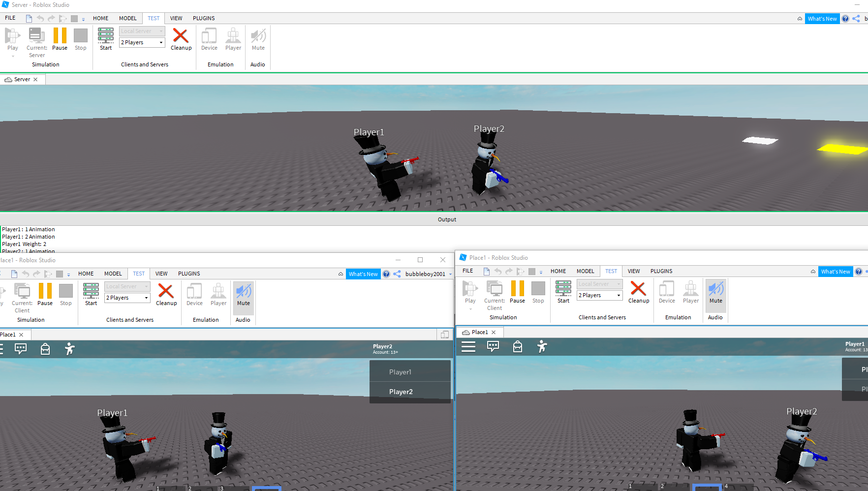Image resolution: width=868 pixels, height=491 pixels.
Task: Open the FILE menu in Player1's client window
Action: coord(468,271)
